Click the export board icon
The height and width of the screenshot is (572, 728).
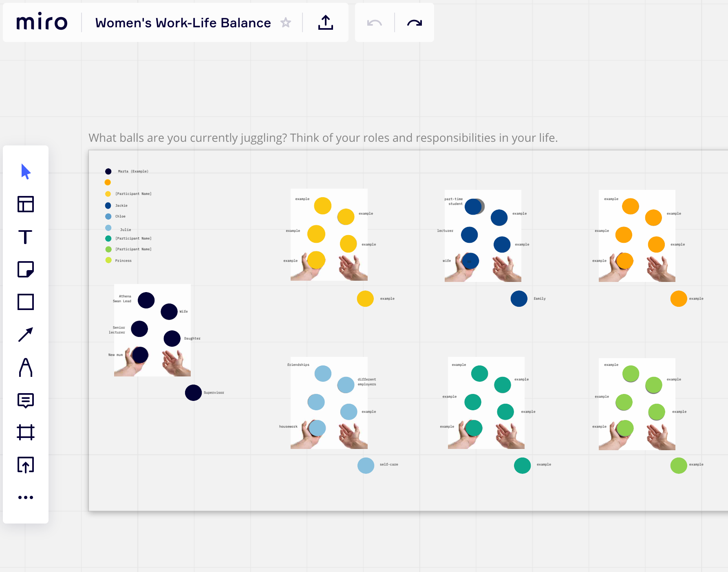click(325, 22)
